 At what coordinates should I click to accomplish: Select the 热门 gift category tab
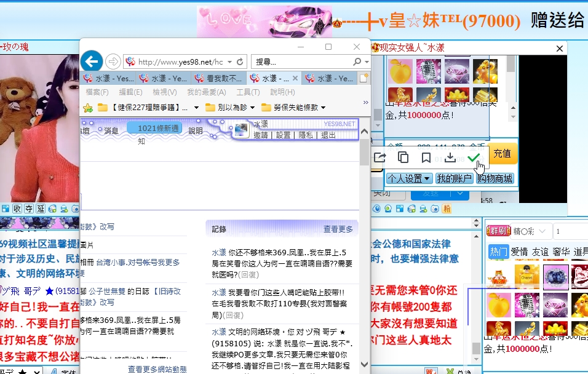[x=498, y=251]
